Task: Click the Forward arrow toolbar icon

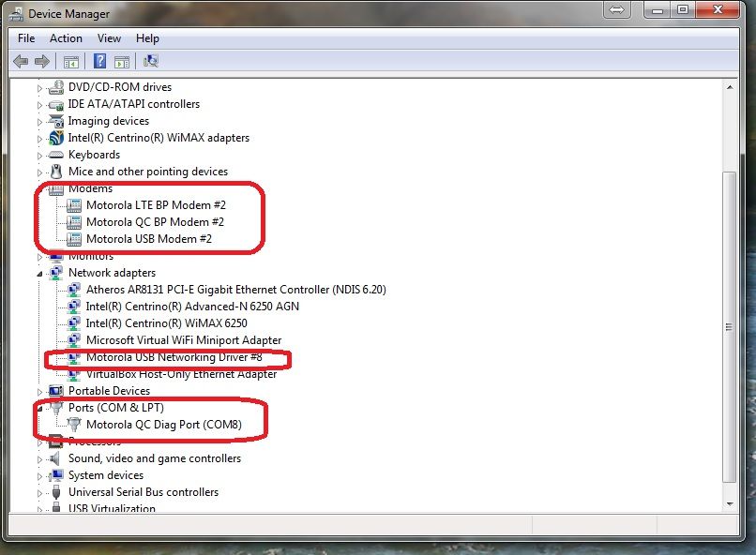Action: coord(42,61)
